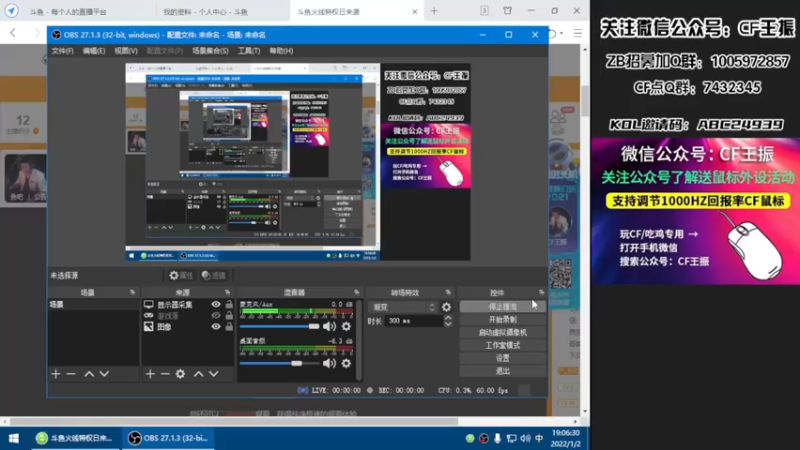Click the network icon in system tray
The width and height of the screenshot is (800, 450).
coord(511,438)
